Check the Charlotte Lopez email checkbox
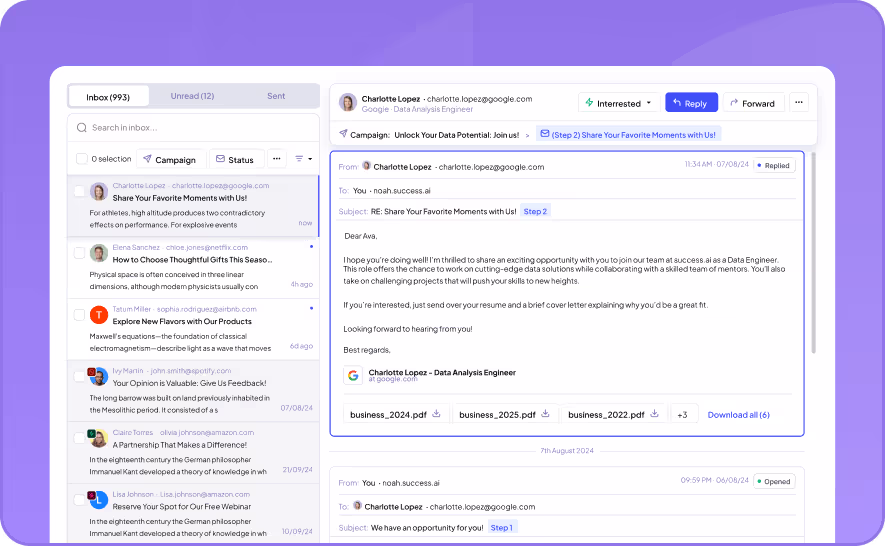This screenshot has width=885, height=546. 80,191
